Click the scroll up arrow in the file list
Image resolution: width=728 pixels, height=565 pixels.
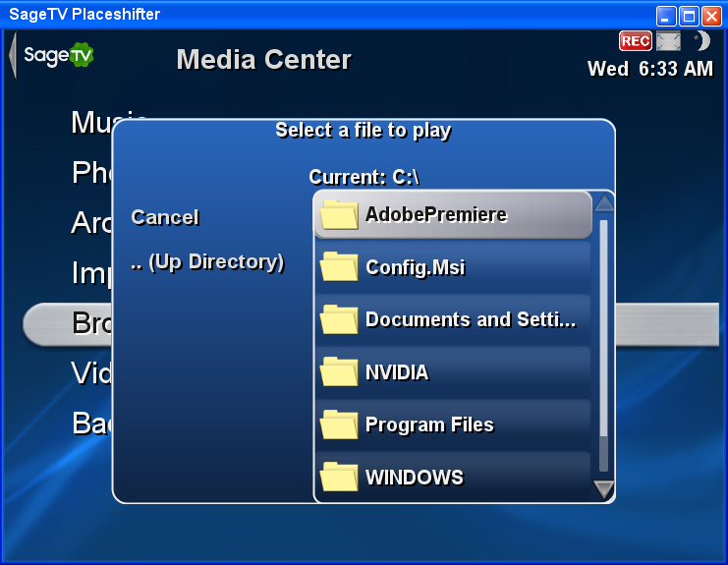click(604, 202)
